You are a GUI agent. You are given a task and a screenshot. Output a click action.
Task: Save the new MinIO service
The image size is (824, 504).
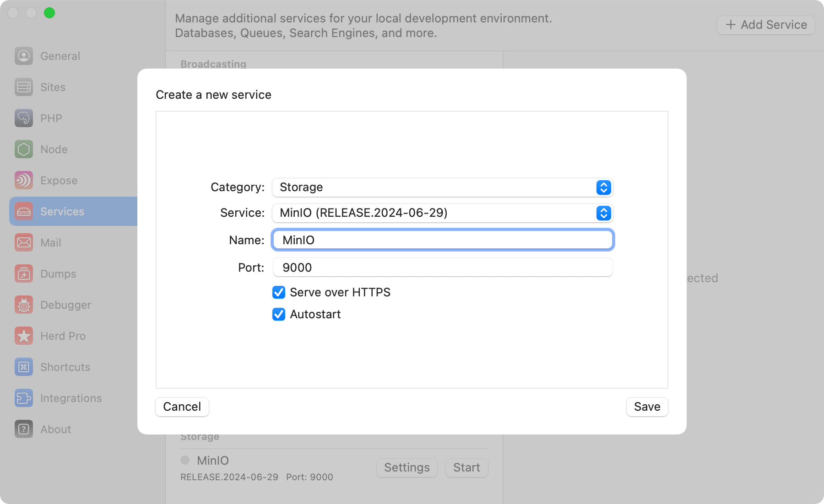tap(647, 407)
